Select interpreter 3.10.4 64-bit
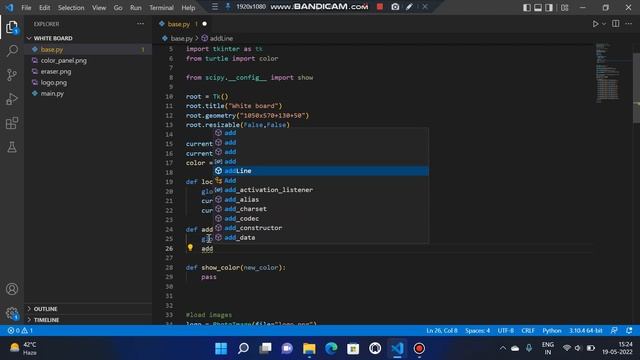This screenshot has height=360, width=640. (586, 331)
